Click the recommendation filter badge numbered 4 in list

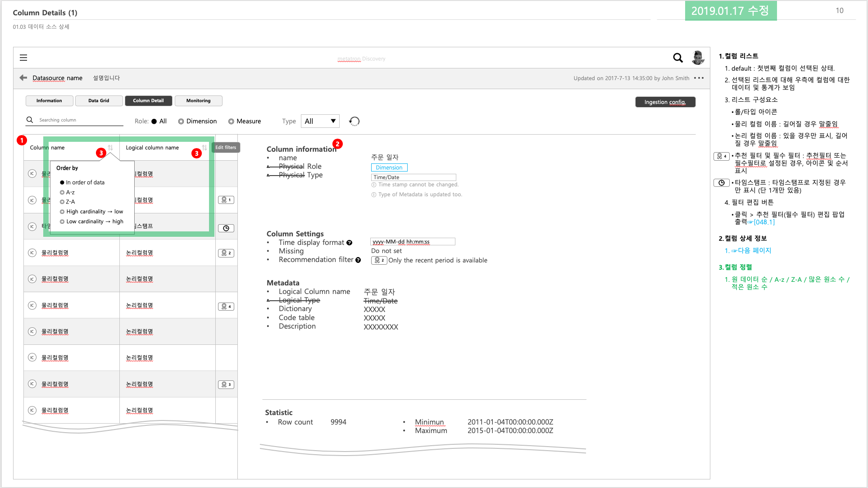(226, 307)
